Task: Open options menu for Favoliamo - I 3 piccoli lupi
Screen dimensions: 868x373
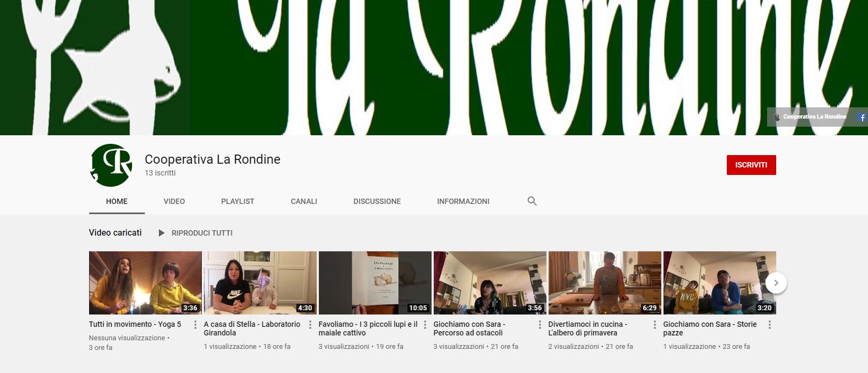Action: [x=425, y=325]
